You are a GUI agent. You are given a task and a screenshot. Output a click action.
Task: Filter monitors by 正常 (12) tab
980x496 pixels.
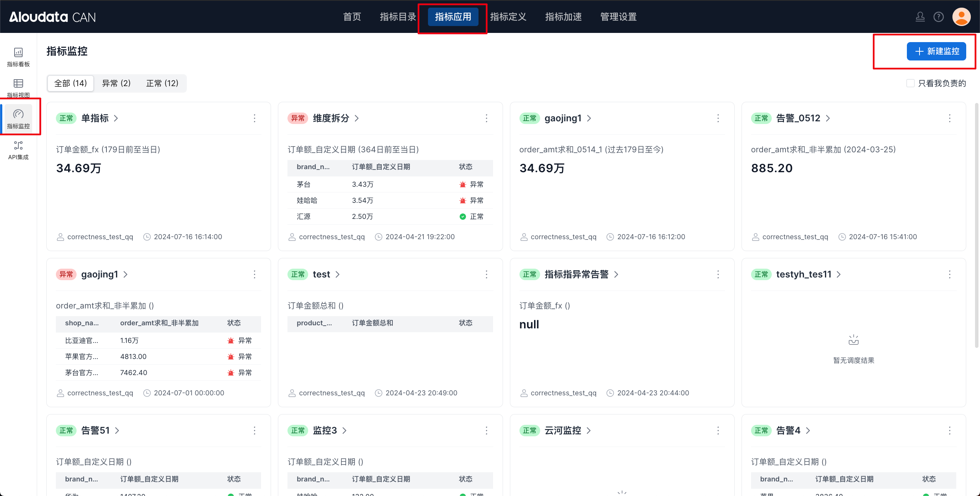point(162,83)
